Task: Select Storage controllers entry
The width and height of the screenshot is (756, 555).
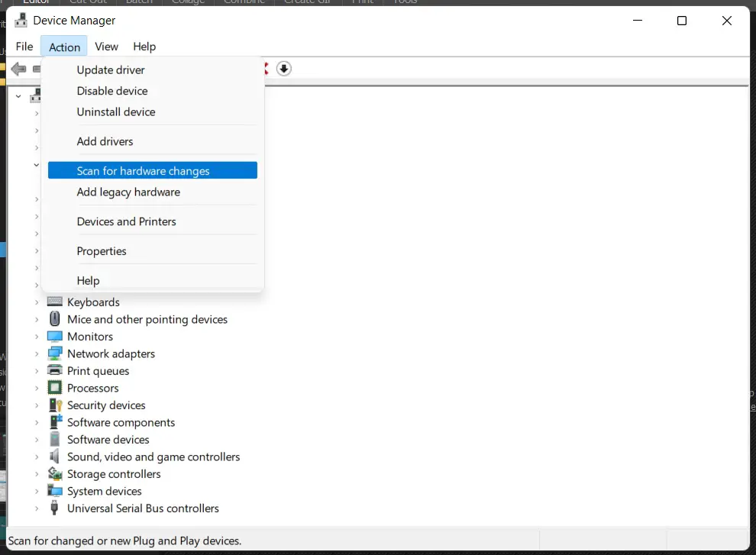Action: click(x=114, y=474)
